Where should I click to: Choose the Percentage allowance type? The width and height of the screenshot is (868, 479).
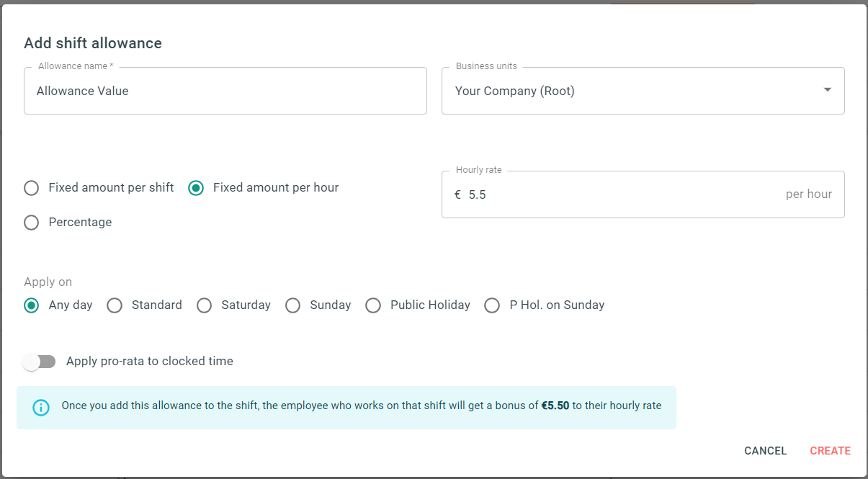pos(31,222)
